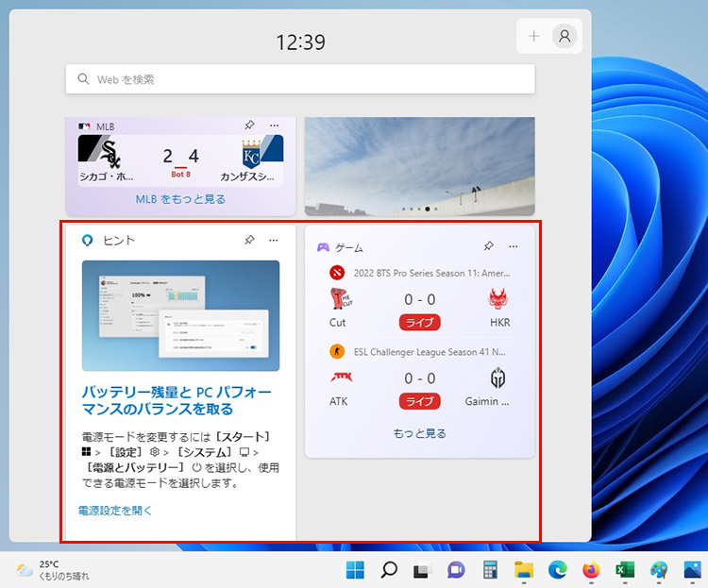The height and width of the screenshot is (588, 708).
Task: Open the ゲーム widget more options
Action: [514, 246]
